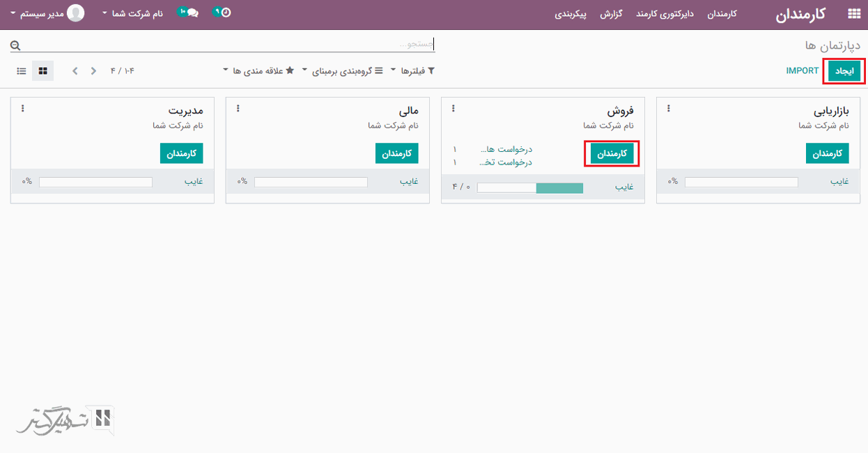
Task: Go to the previous page arrow
Action: 93,71
